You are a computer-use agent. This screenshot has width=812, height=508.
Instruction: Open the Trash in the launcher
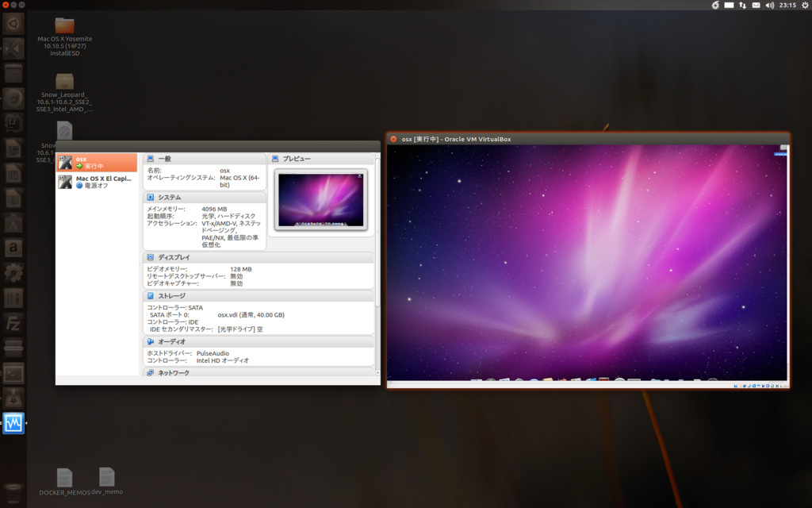click(x=13, y=493)
